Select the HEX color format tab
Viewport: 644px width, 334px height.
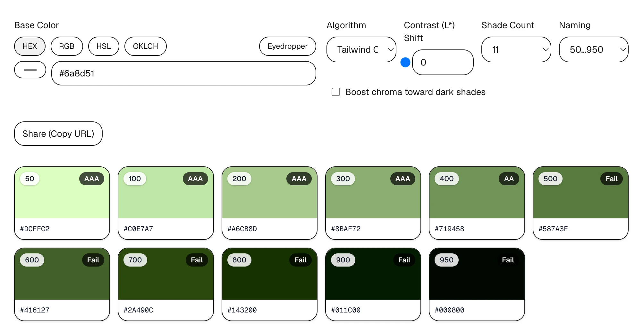(x=30, y=46)
